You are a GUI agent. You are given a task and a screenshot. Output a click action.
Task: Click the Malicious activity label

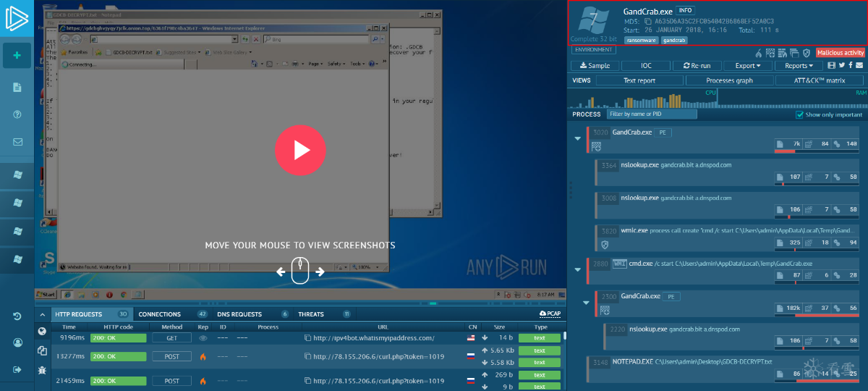[x=840, y=53]
